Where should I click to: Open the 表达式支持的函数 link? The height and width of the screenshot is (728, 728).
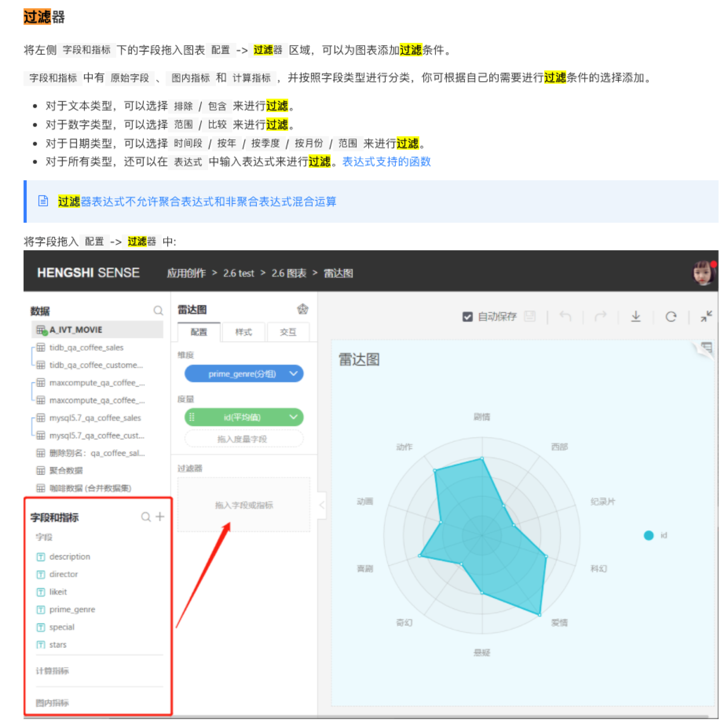386,162
